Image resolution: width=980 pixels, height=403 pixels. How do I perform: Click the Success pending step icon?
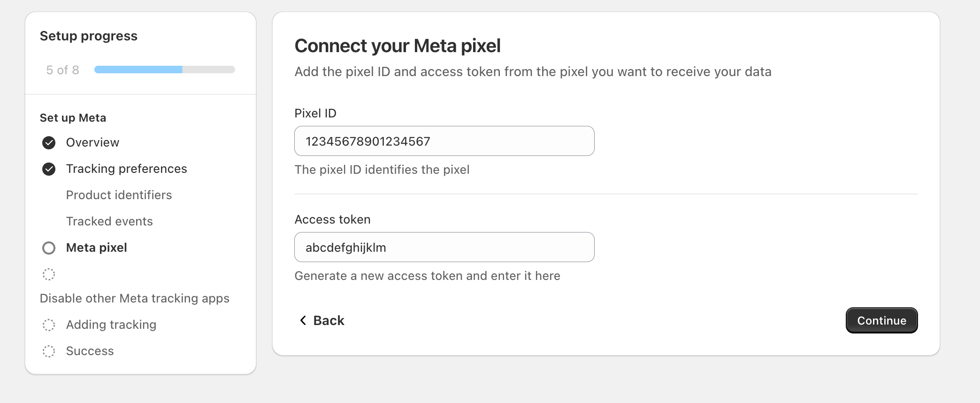coord(49,351)
